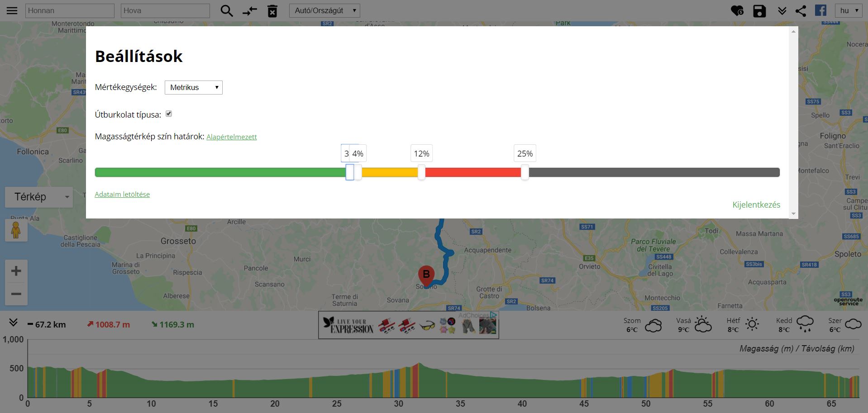This screenshot has width=868, height=413.
Task: Toggle Útburkolat típusa checkbox
Action: [x=169, y=114]
